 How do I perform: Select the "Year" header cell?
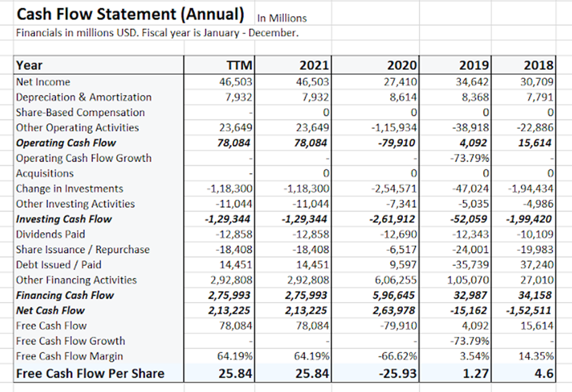(30, 65)
